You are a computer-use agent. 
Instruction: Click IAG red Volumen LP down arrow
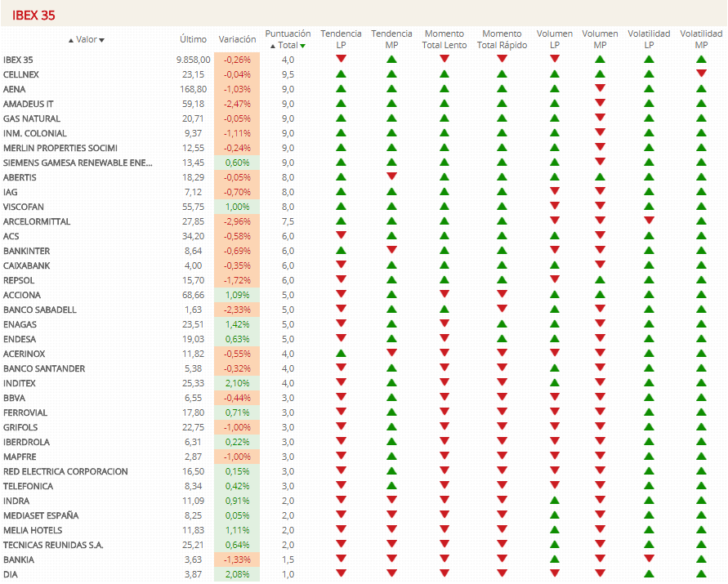point(554,191)
